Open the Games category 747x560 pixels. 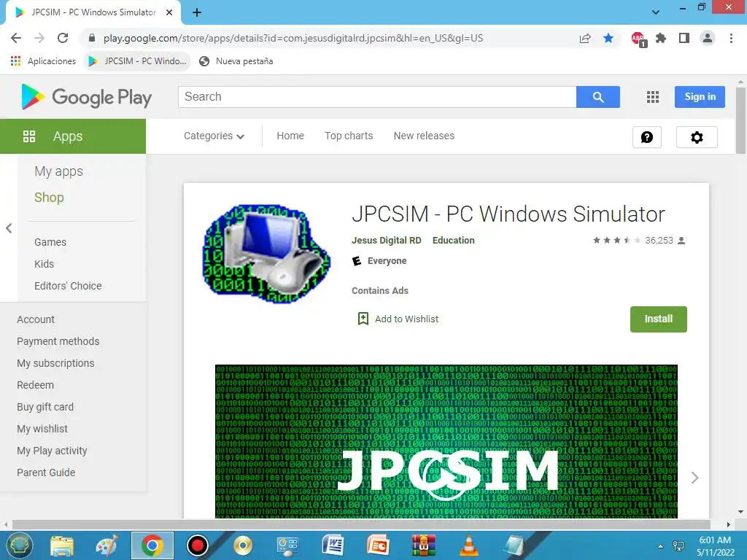50,242
